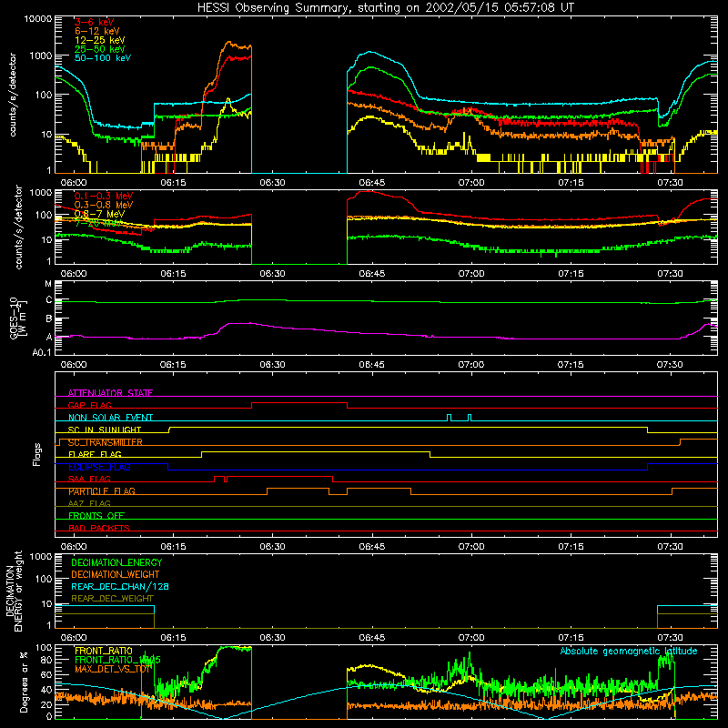Click the 06:45 time label under the top plot
Image resolution: width=728 pixels, height=728 pixels.
(x=372, y=183)
